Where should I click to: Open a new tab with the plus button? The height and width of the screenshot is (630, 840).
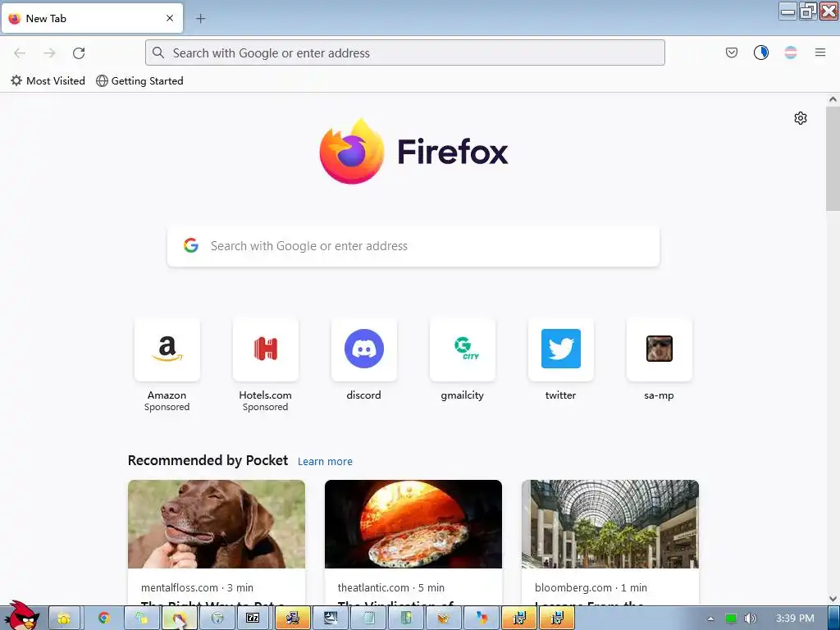click(x=200, y=19)
